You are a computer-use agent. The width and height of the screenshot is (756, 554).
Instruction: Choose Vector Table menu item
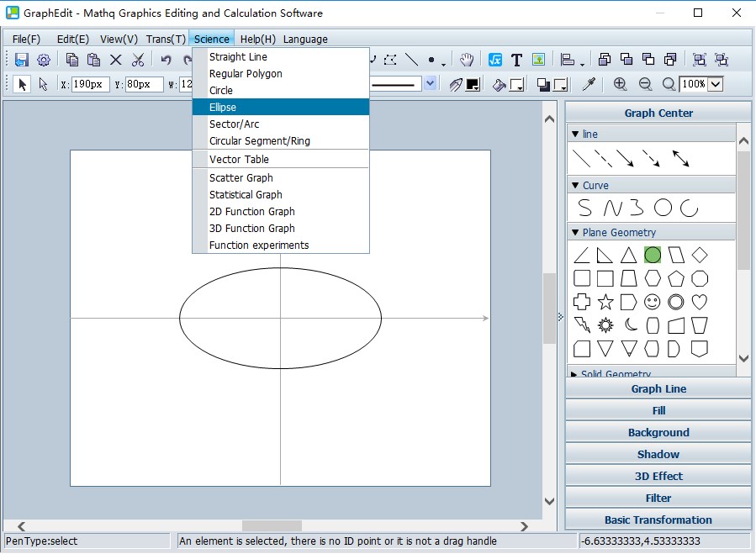click(x=281, y=159)
